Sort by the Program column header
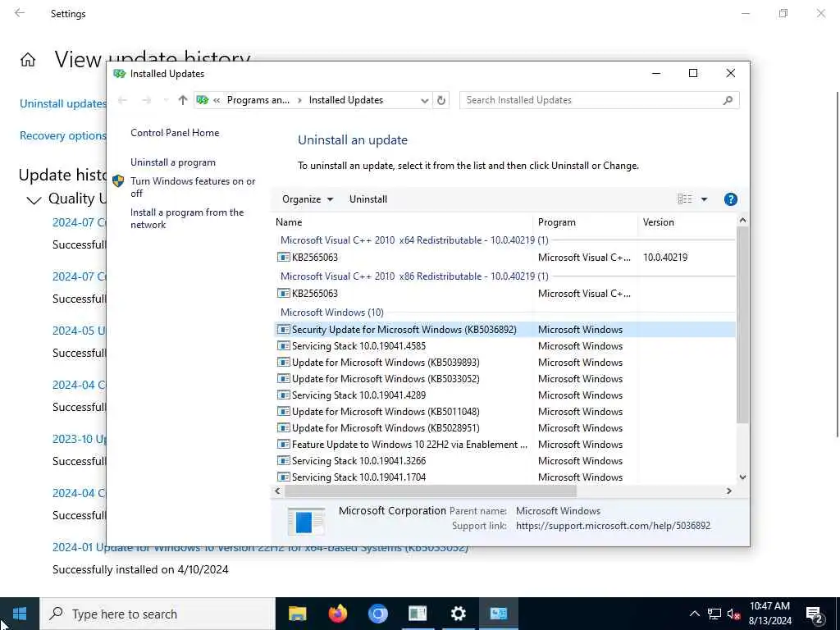840x630 pixels. point(586,222)
